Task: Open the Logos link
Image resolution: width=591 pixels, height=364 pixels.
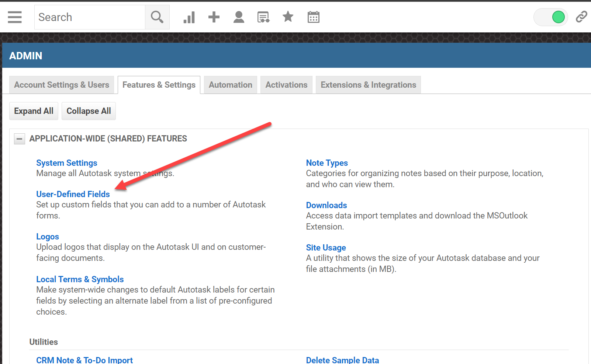Action: (48, 237)
